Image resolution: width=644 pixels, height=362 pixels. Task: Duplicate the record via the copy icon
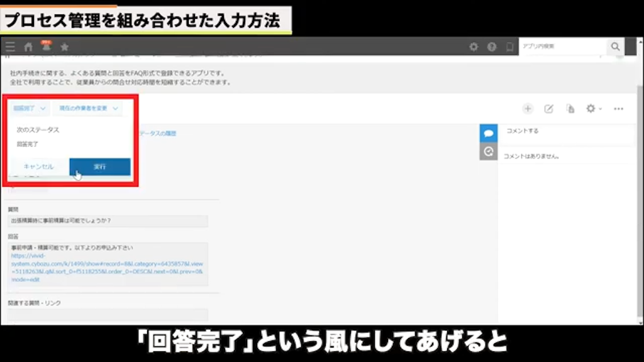pyautogui.click(x=570, y=108)
